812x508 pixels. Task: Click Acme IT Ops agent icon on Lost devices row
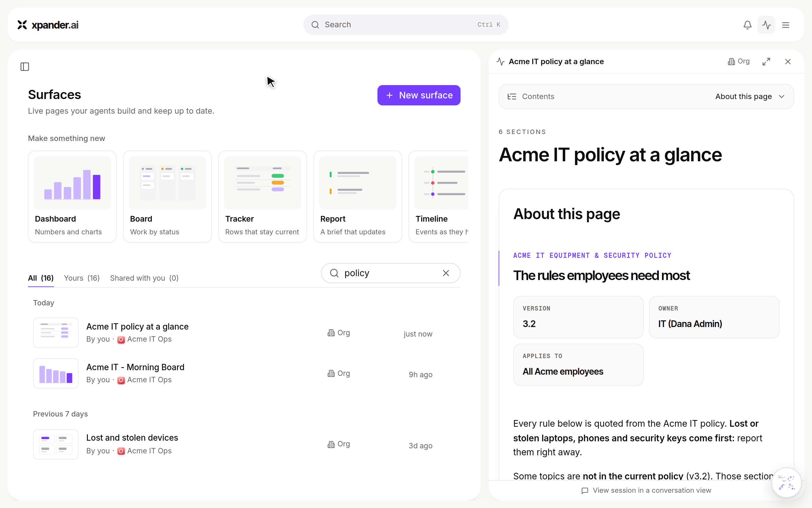click(121, 451)
